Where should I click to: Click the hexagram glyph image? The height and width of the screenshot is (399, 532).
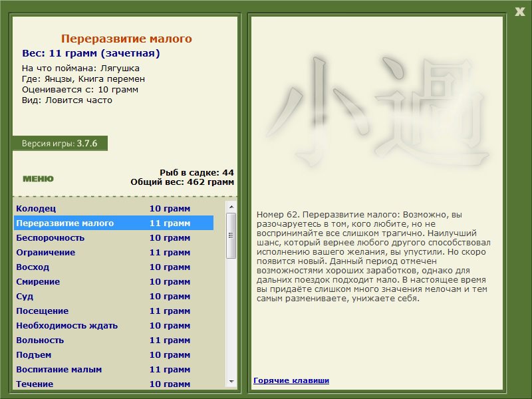[x=377, y=111]
